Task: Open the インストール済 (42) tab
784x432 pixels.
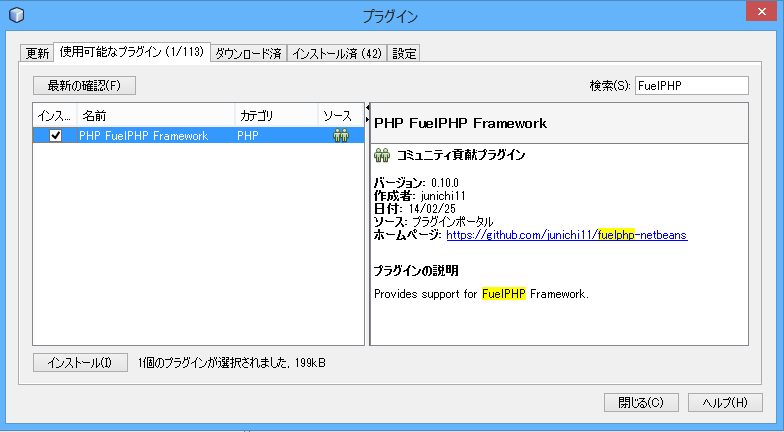Action: pyautogui.click(x=337, y=53)
